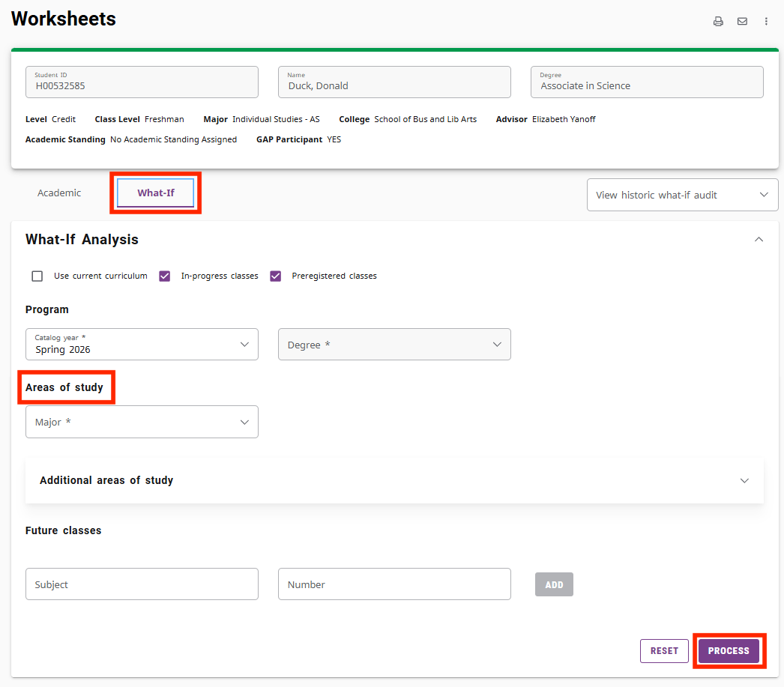Open the Degree dropdown in Program
Viewport: 784px width, 687px height.
pos(394,345)
